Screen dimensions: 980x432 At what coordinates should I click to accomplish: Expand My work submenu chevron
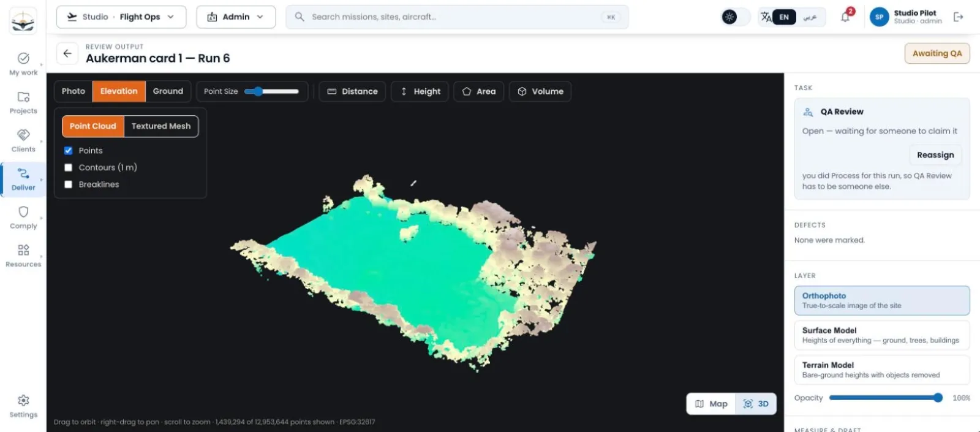pyautogui.click(x=42, y=64)
